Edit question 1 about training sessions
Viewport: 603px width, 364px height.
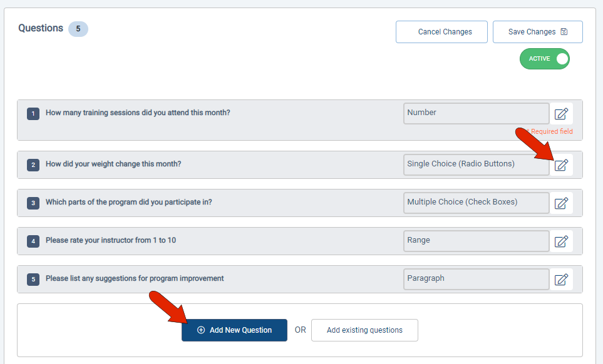pos(561,114)
